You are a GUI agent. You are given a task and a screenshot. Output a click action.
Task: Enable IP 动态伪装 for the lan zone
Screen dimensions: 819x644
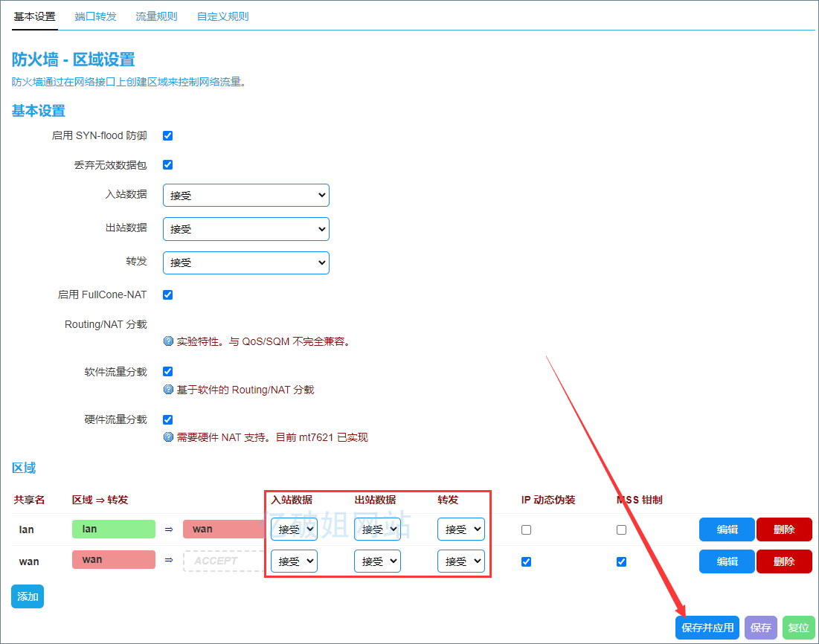tap(526, 529)
